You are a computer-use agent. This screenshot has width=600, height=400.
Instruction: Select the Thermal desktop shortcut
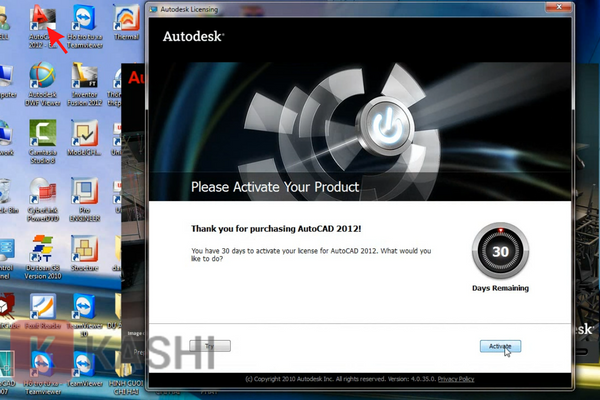tap(126, 20)
